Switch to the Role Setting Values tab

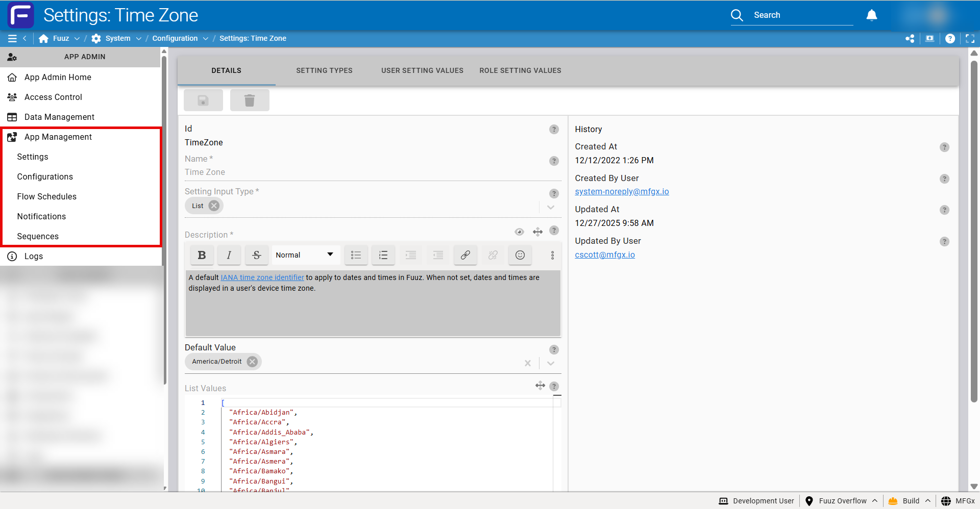520,70
